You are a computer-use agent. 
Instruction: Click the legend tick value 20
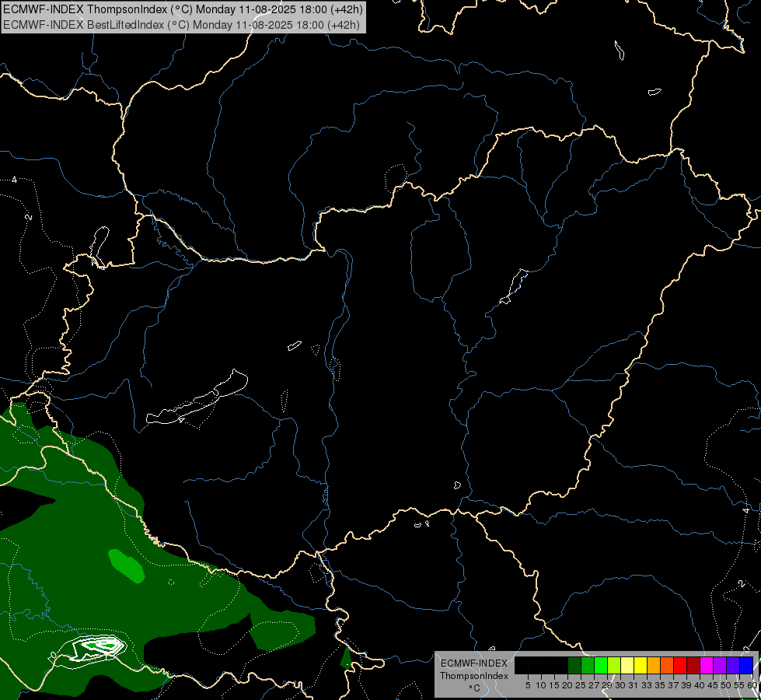point(567,685)
